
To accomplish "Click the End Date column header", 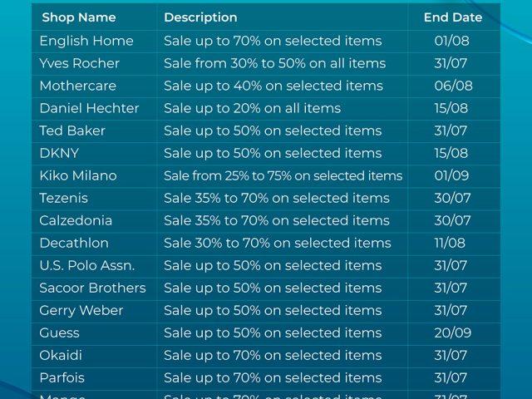I will (x=453, y=17).
